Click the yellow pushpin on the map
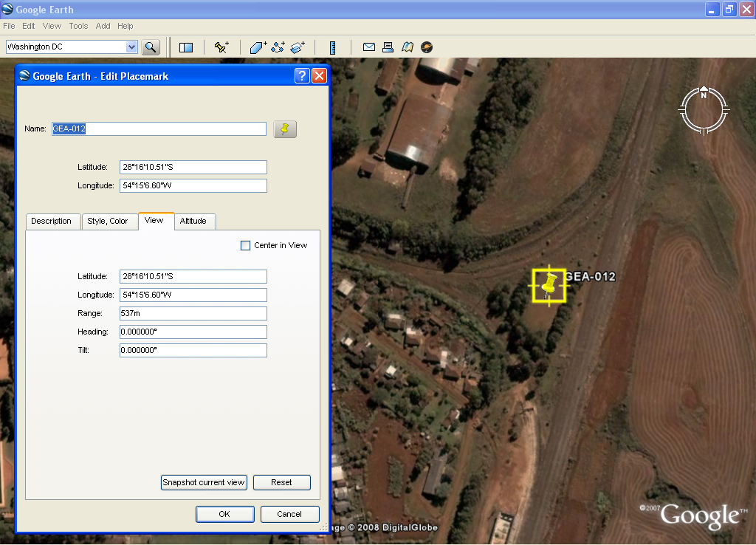This screenshot has height=545, width=756. point(549,286)
